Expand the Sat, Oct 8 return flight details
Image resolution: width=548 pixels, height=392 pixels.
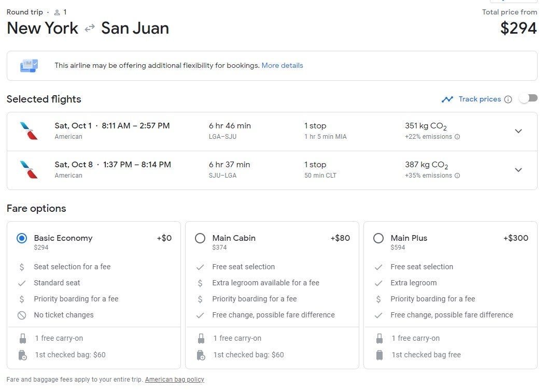point(518,170)
